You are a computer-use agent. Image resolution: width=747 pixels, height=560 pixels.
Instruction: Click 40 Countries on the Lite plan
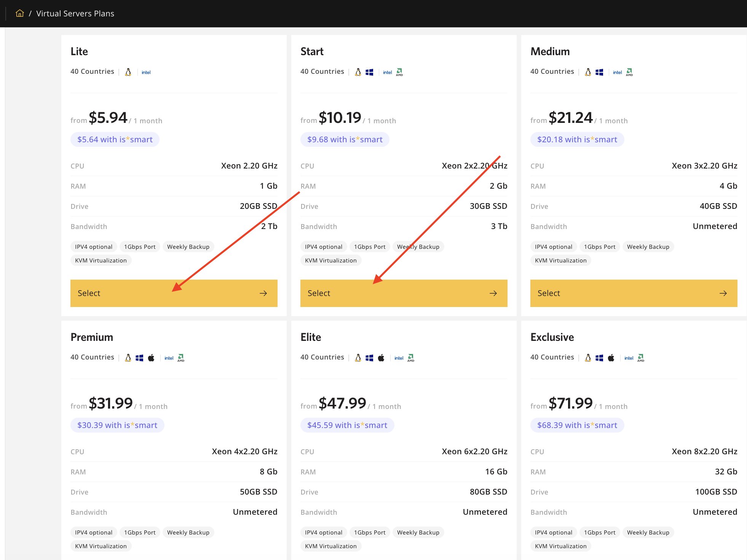click(92, 72)
